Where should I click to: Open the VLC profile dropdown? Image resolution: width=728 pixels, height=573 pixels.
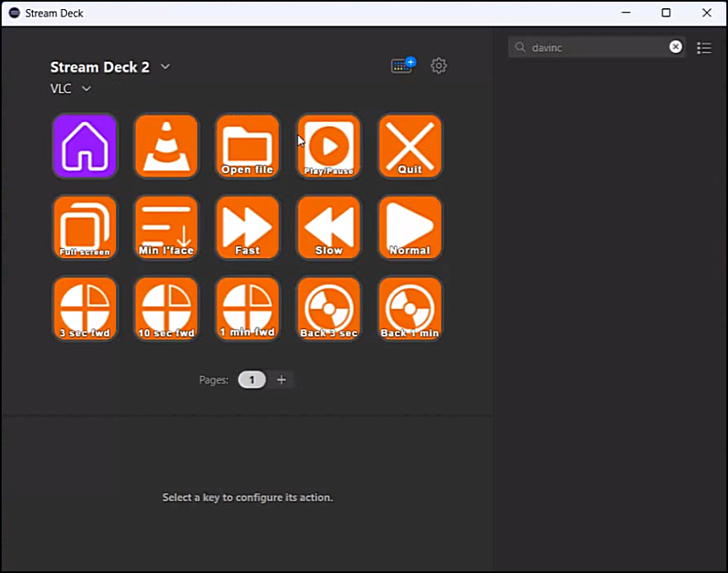tap(87, 89)
